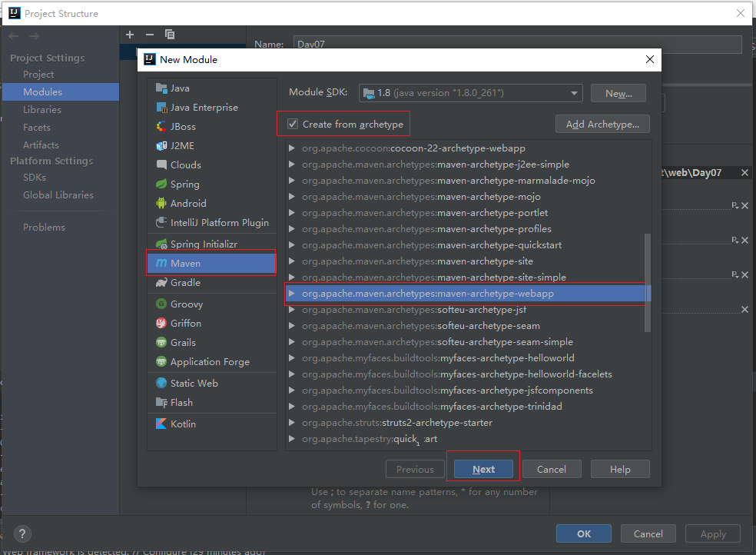The width and height of the screenshot is (756, 555).
Task: Open Libraries in Project Settings
Action: 42,110
